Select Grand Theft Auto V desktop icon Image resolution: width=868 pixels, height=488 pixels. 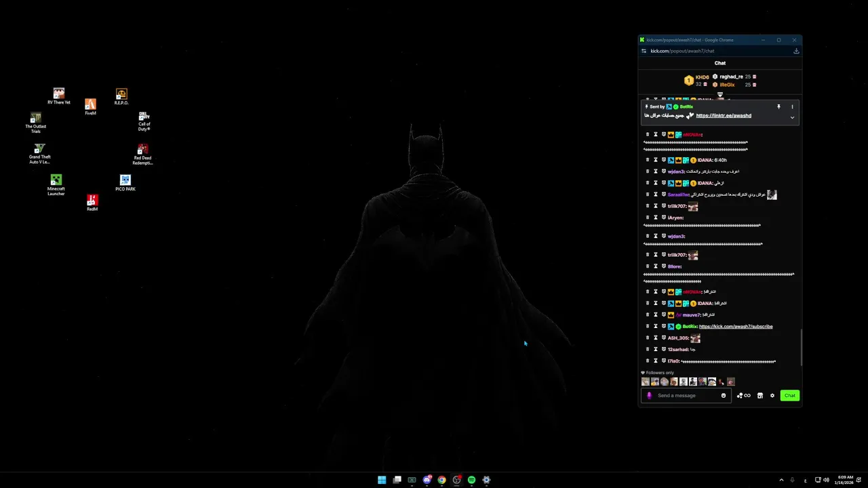[39, 154]
